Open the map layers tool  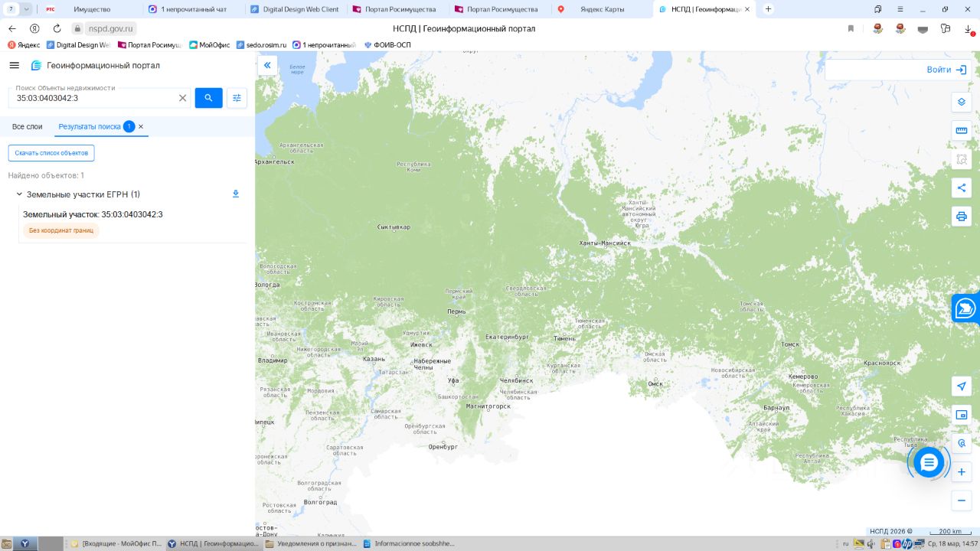tap(962, 102)
